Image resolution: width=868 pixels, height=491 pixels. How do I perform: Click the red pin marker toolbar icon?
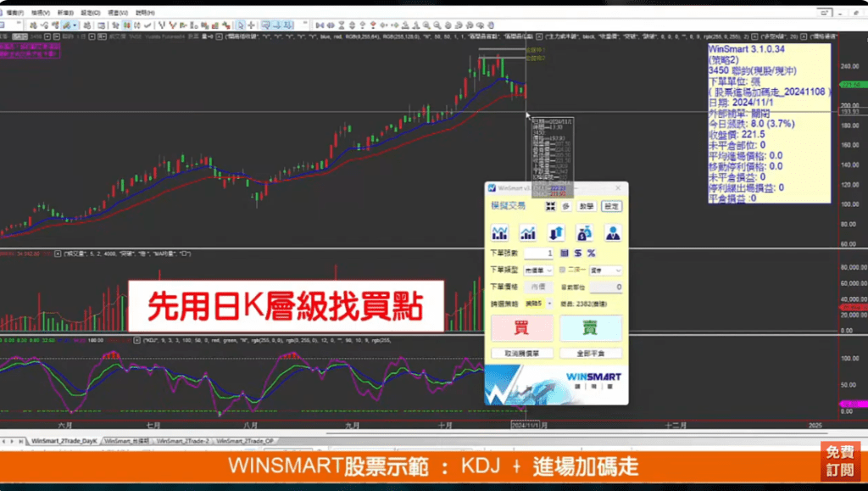point(373,25)
